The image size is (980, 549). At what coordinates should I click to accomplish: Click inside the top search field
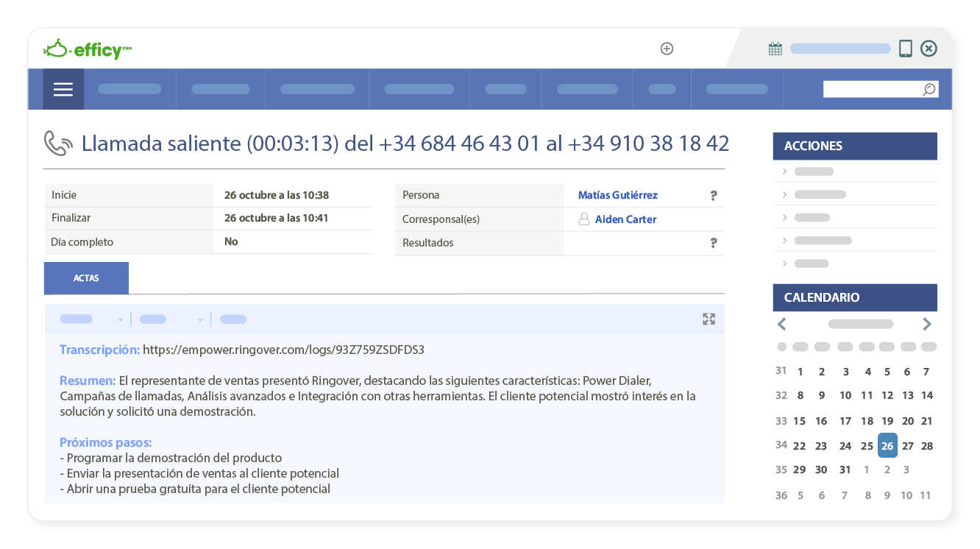[868, 88]
